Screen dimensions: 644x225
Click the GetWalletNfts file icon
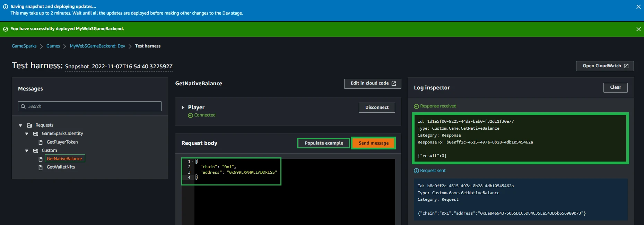click(41, 167)
